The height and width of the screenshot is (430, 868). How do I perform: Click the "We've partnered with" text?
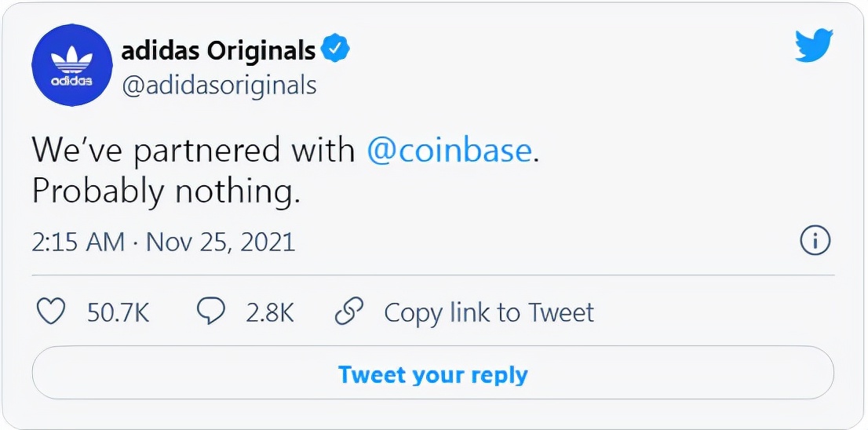193,151
